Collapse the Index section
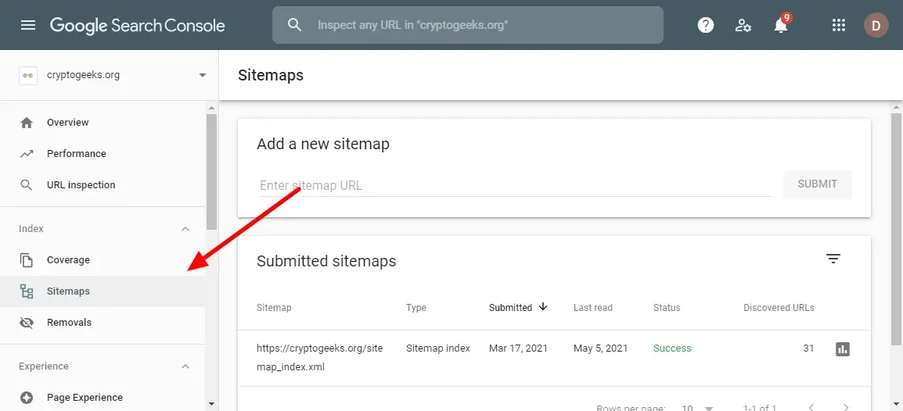903x411 pixels. point(185,229)
